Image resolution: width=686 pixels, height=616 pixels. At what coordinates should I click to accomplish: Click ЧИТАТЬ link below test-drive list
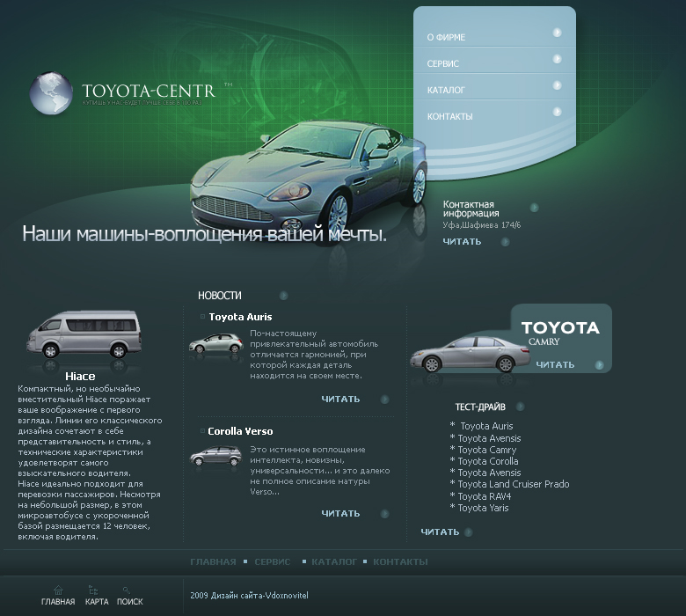click(x=440, y=532)
